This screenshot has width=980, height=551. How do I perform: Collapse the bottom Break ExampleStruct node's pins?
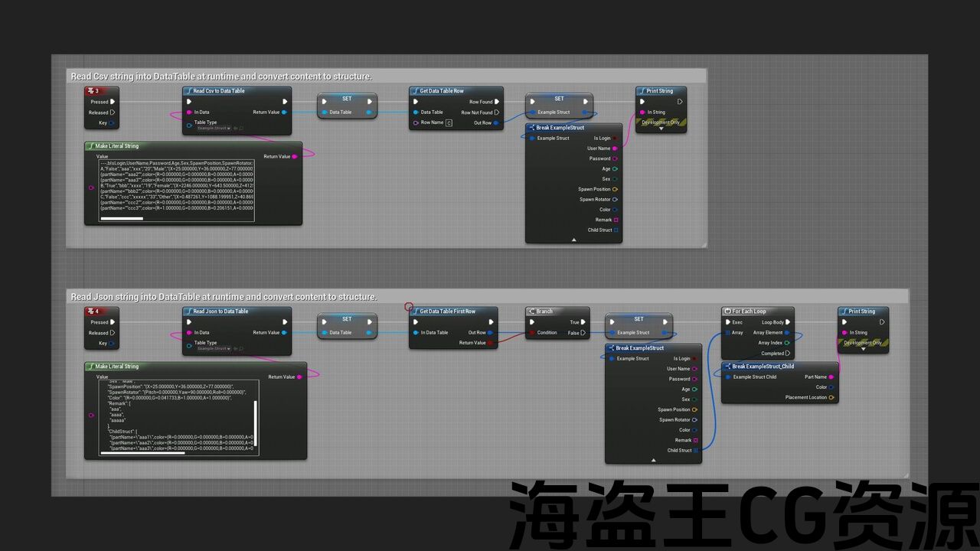[x=653, y=460]
